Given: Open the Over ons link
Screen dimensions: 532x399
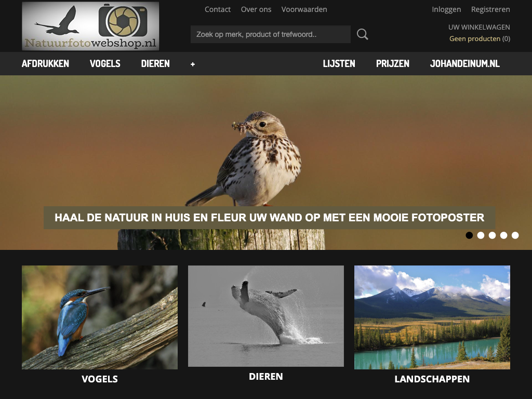Looking at the screenshot, I should pos(256,9).
